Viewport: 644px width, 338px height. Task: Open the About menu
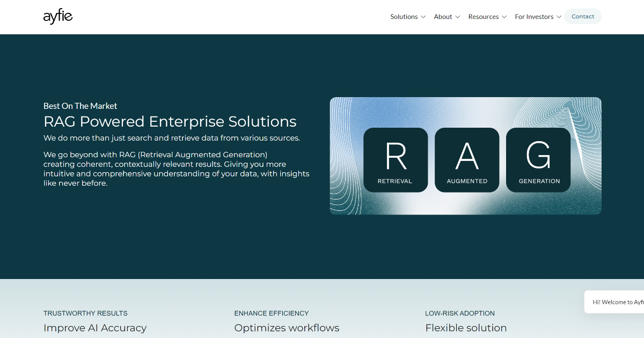(443, 17)
